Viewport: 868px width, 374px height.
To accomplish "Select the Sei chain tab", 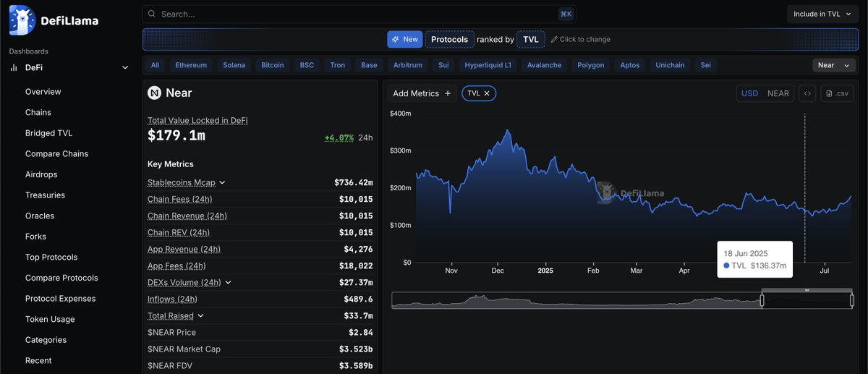I will coord(705,65).
